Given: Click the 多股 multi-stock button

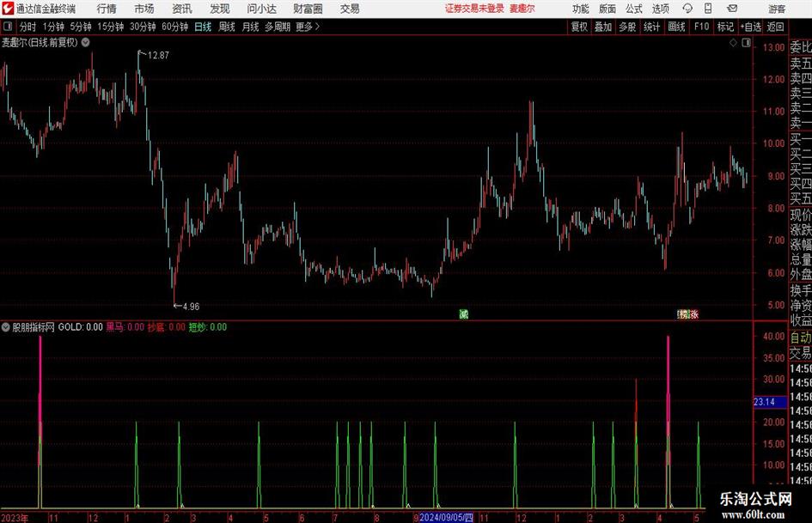Looking at the screenshot, I should click(627, 27).
